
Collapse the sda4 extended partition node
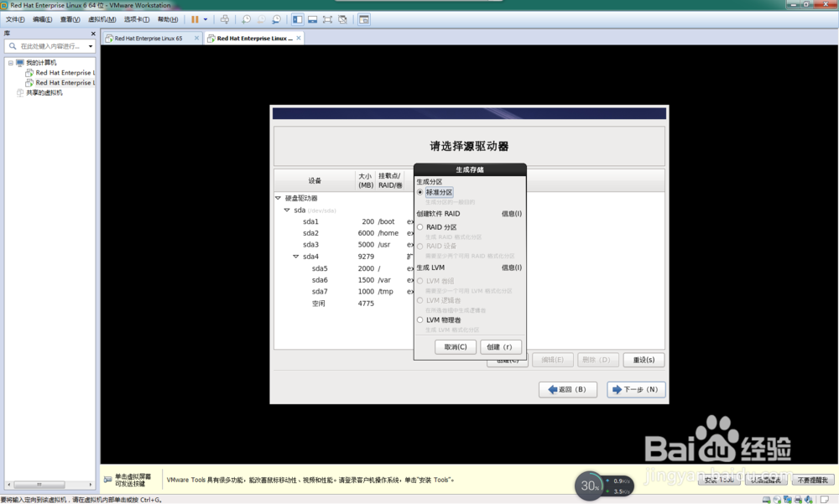pos(295,257)
